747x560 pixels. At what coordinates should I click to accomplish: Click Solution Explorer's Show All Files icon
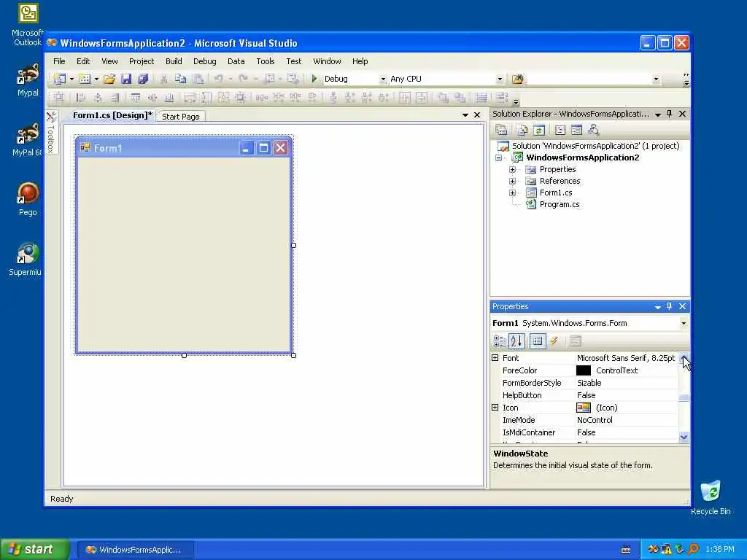[x=522, y=130]
